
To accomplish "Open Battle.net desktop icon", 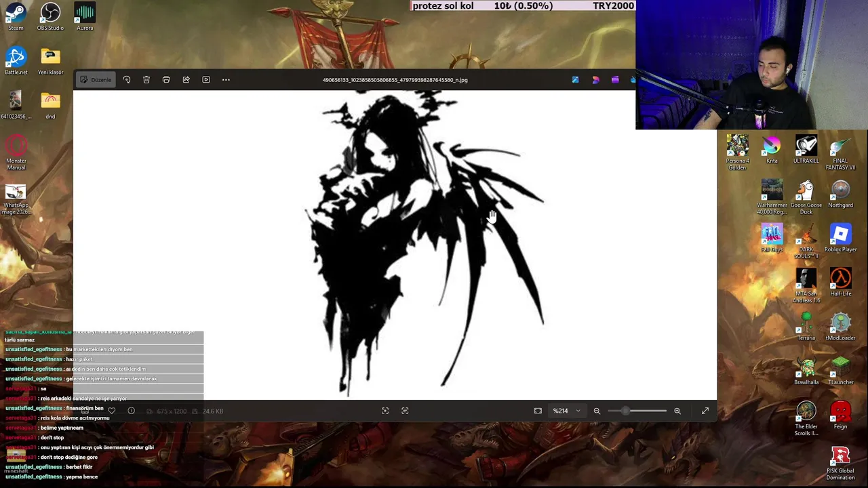I will (x=16, y=61).
